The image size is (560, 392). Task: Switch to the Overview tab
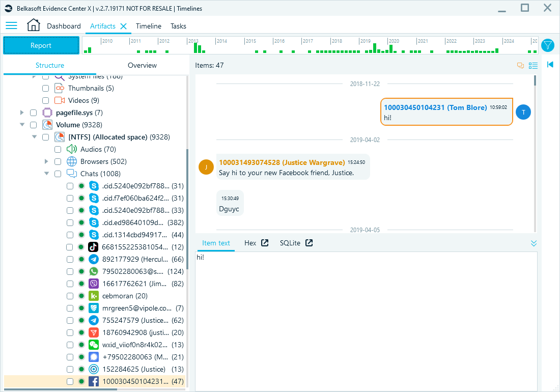142,65
